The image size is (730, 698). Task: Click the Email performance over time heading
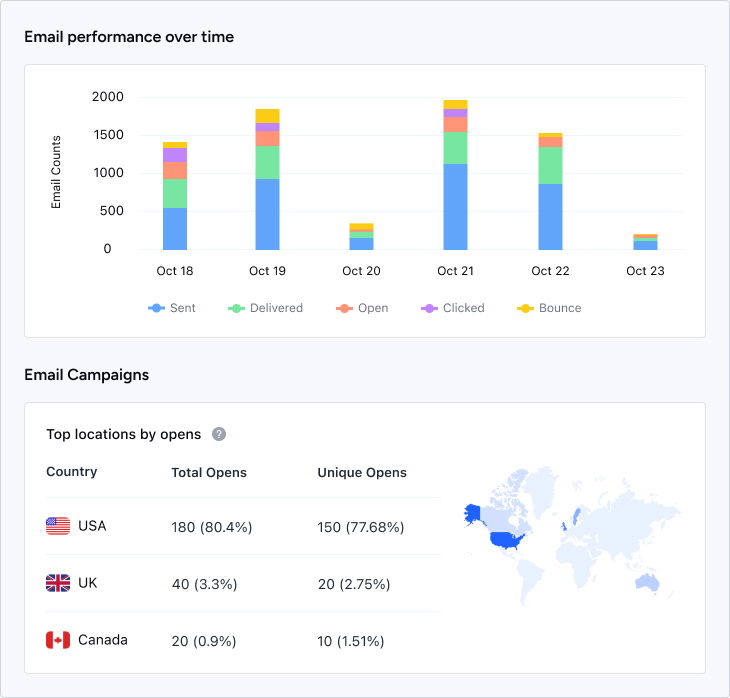tap(129, 37)
